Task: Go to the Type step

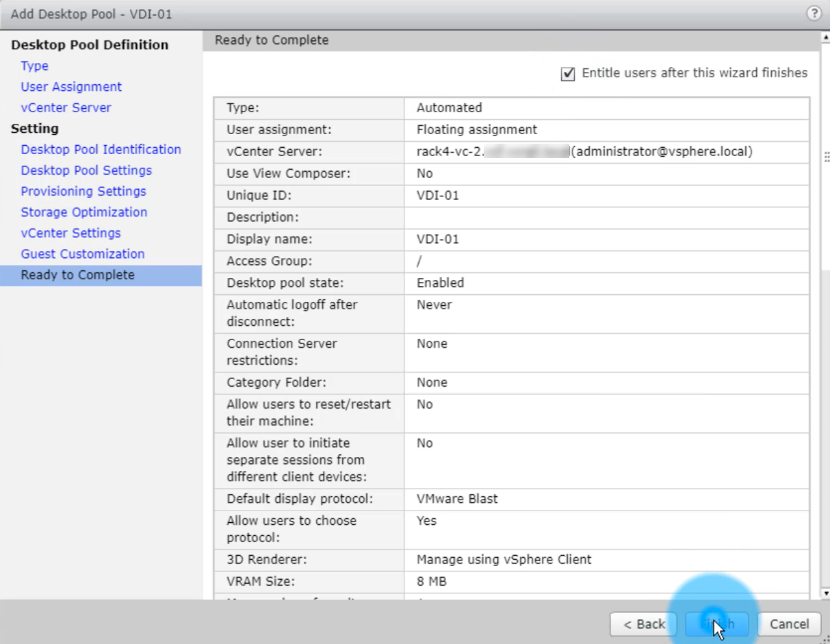Action: point(34,66)
